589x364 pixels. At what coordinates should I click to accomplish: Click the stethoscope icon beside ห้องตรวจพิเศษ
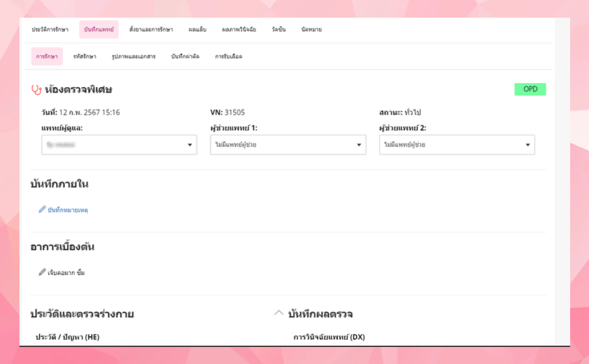36,90
